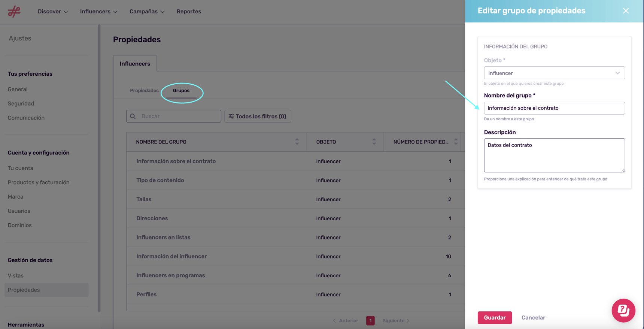Click the hashtag logo icon
This screenshot has width=644, height=329.
point(14,12)
